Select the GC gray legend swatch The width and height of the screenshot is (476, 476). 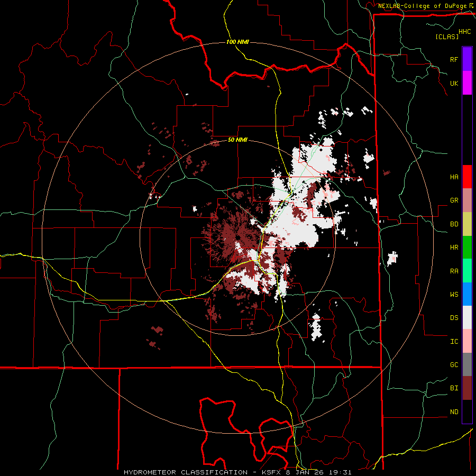point(467,364)
